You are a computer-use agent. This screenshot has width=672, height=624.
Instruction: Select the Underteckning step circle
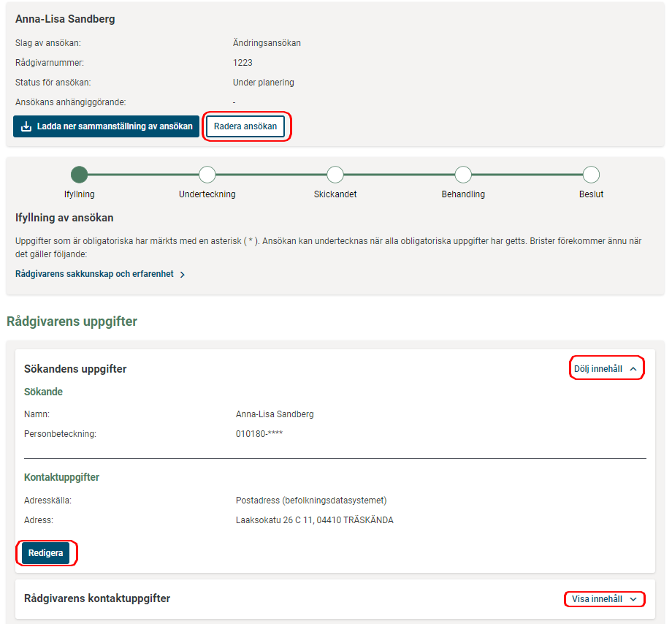coord(207,175)
